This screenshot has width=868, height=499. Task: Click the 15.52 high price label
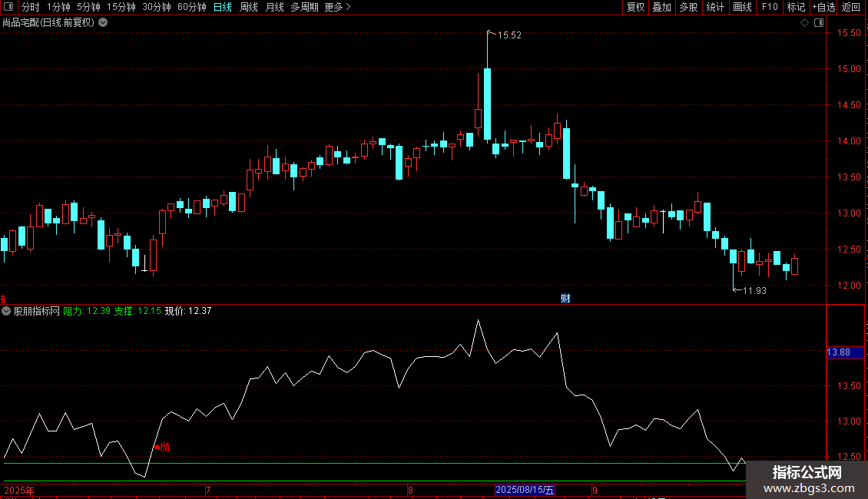[x=509, y=35]
